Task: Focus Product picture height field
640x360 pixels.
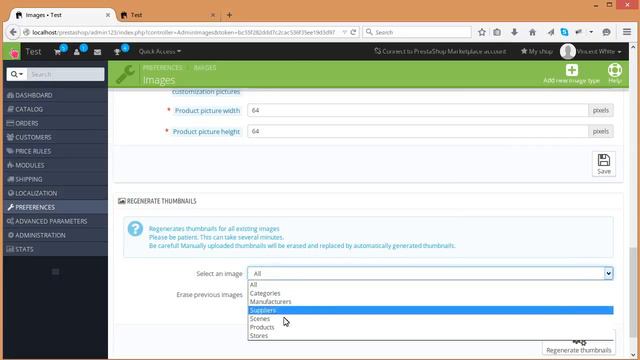Action: click(x=418, y=131)
